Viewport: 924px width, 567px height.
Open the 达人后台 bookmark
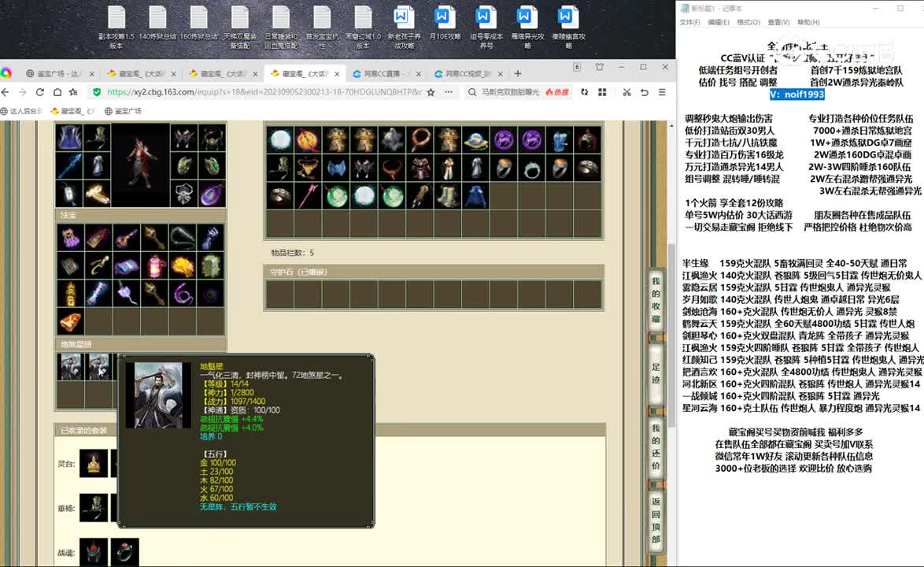(22, 111)
